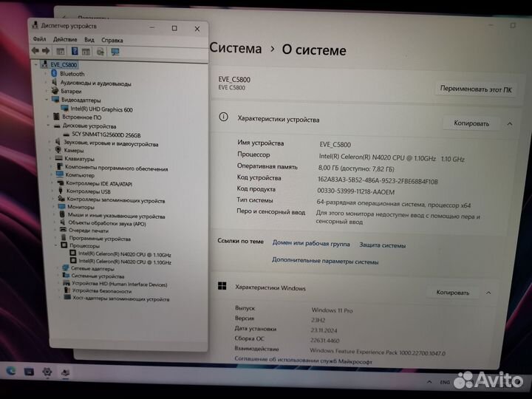Open Settings gear icon in taskbar
The image size is (532, 399).
tap(47, 372)
